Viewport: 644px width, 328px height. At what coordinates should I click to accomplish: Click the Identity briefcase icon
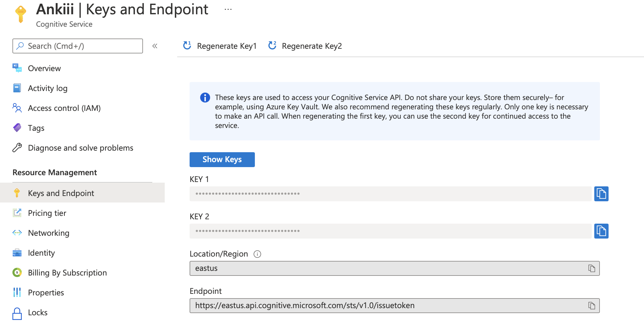pos(17,253)
